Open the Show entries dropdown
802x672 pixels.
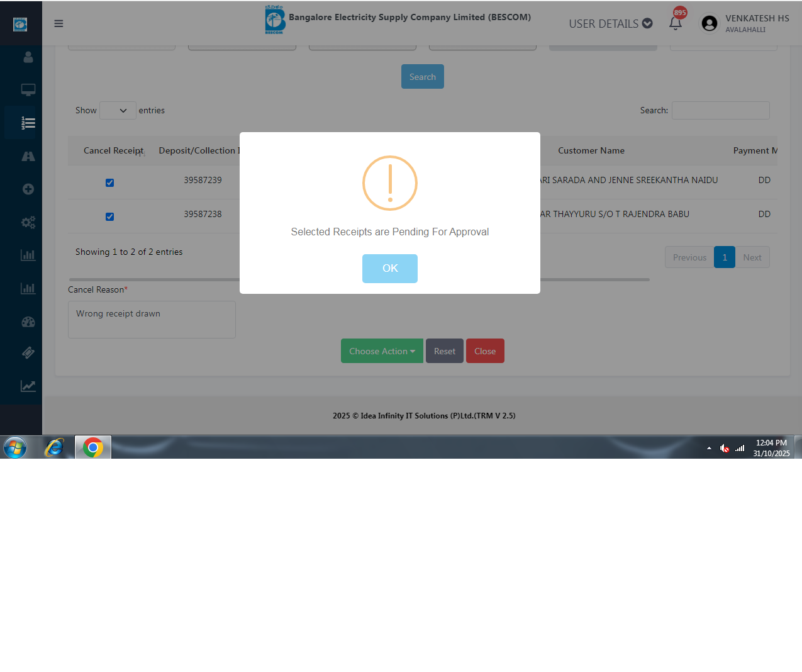click(118, 111)
